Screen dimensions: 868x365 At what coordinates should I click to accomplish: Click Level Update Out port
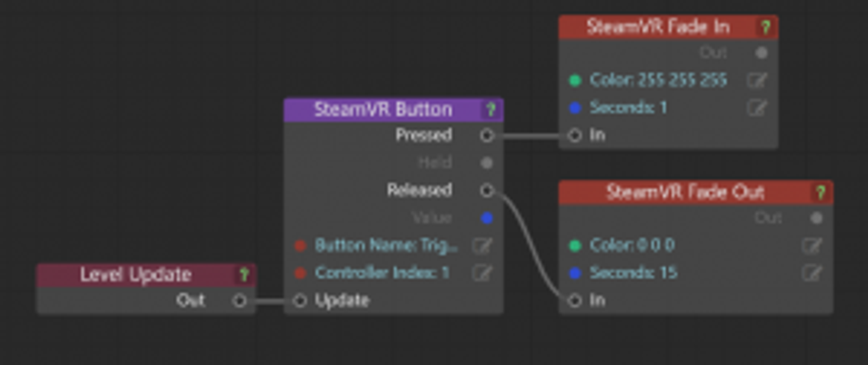[239, 300]
